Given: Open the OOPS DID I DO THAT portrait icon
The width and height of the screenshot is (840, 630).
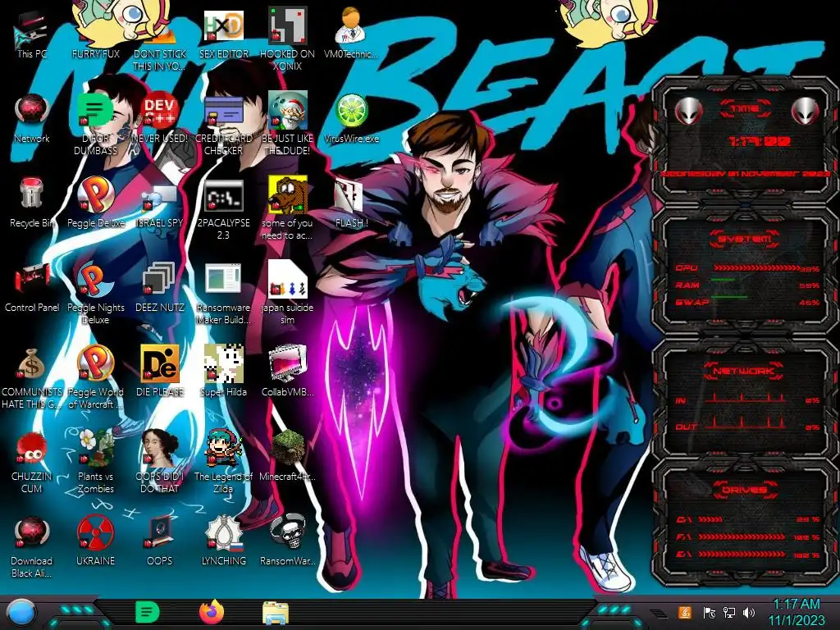Looking at the screenshot, I should (x=160, y=461).
